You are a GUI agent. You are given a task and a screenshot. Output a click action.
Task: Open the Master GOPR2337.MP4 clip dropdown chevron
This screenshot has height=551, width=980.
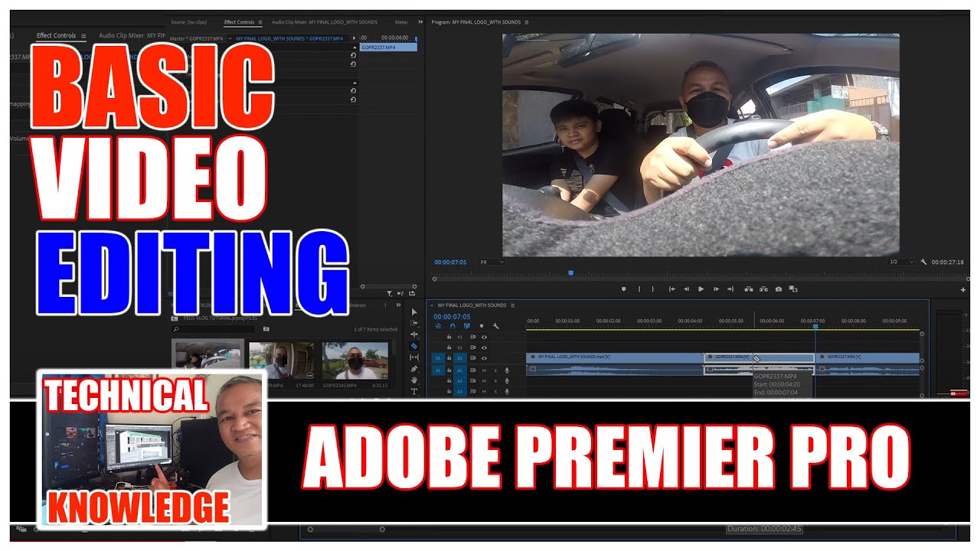click(229, 38)
